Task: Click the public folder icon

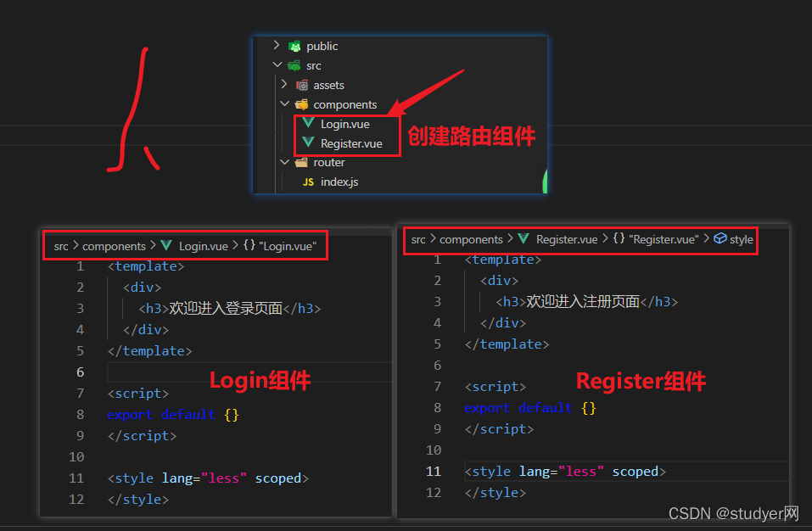Action: tap(294, 47)
